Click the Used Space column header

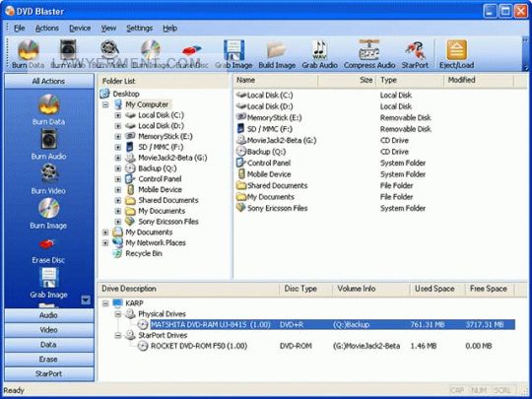point(437,289)
